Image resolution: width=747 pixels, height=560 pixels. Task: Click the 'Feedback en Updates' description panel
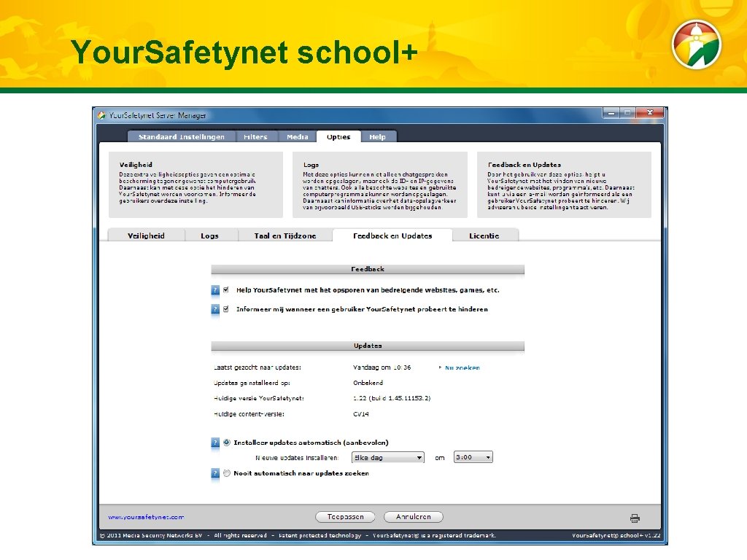pos(564,184)
